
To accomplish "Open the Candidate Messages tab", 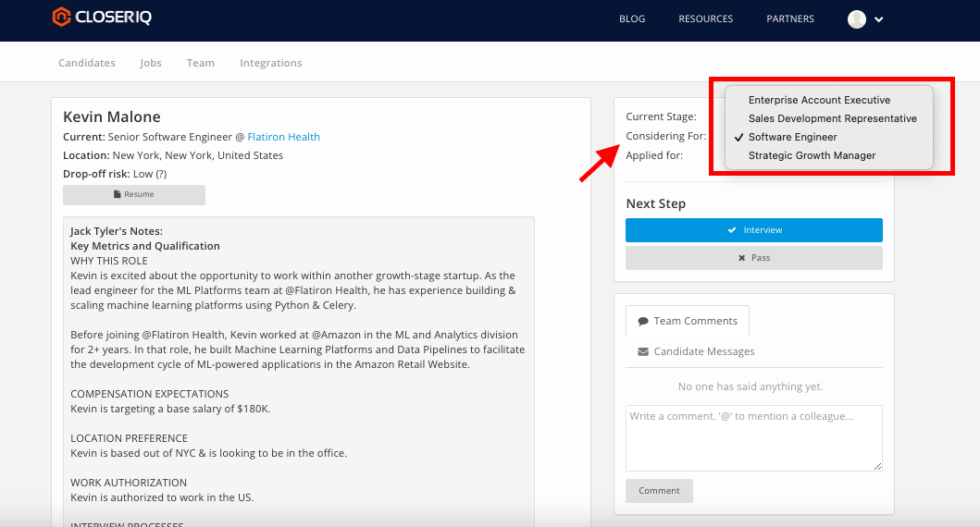I will (696, 351).
